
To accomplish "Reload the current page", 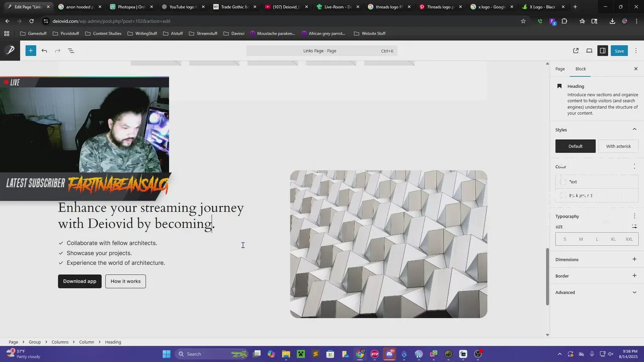I will click(31, 21).
